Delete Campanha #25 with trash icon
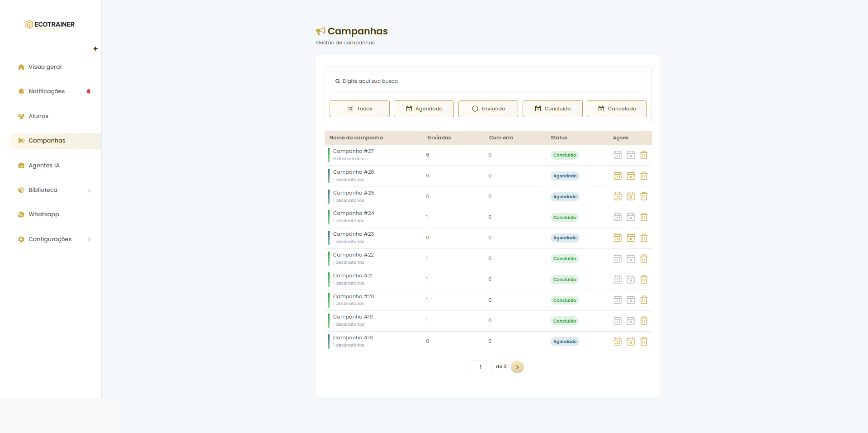Image resolution: width=868 pixels, height=433 pixels. click(x=644, y=196)
